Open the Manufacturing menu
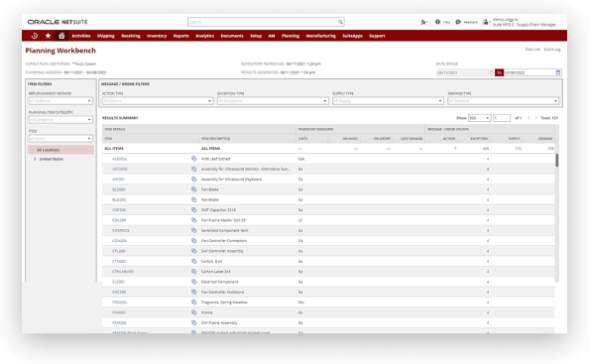 pyautogui.click(x=321, y=36)
